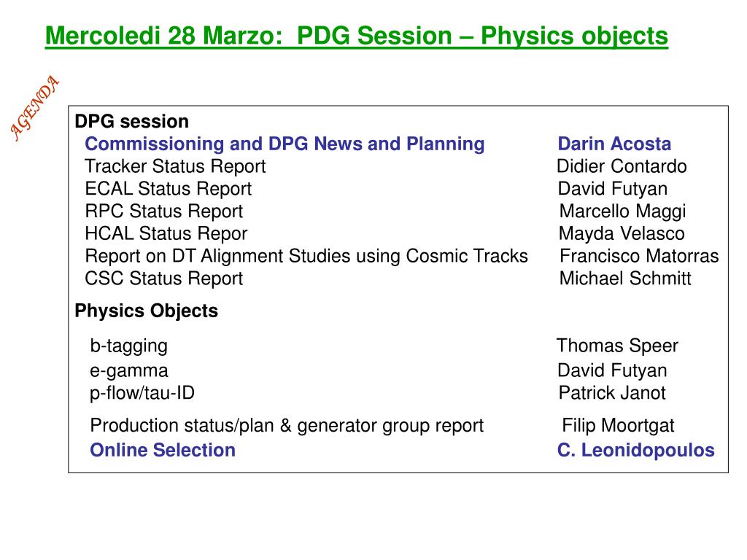Click the speaker name Darin Acosta

[x=614, y=144]
